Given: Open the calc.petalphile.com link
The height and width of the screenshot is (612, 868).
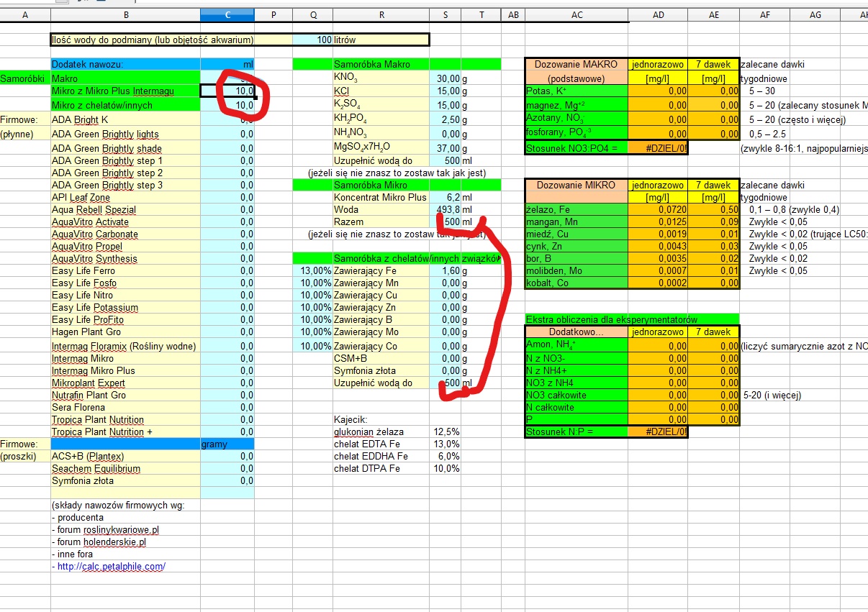Looking at the screenshot, I should (111, 567).
